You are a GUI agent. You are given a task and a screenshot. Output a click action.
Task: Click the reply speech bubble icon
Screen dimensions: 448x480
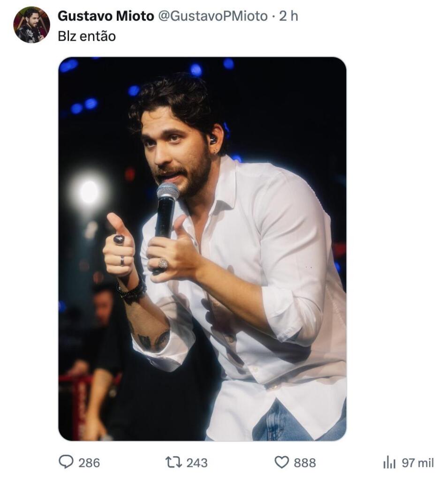click(66, 462)
